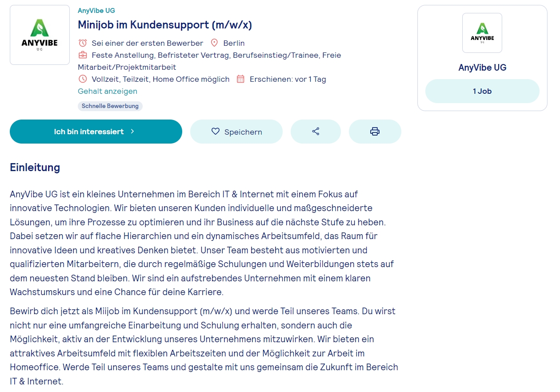Click the arrow chevron in Ich bin interessiert
The width and height of the screenshot is (560, 392).
[x=132, y=132]
